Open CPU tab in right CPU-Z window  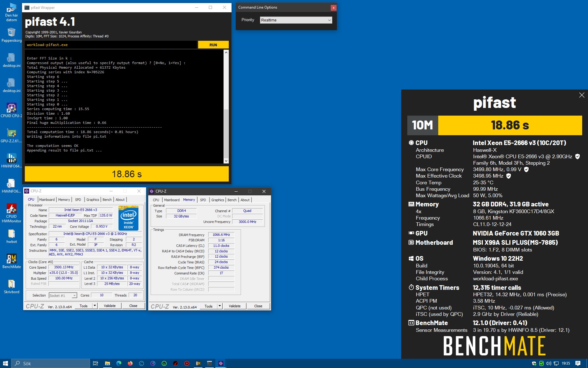(156, 200)
